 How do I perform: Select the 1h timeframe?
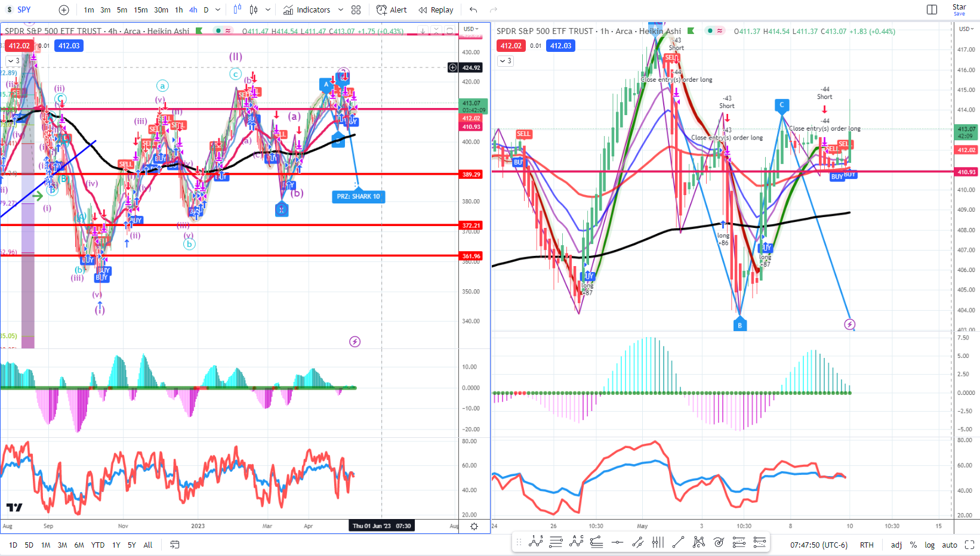pos(179,10)
